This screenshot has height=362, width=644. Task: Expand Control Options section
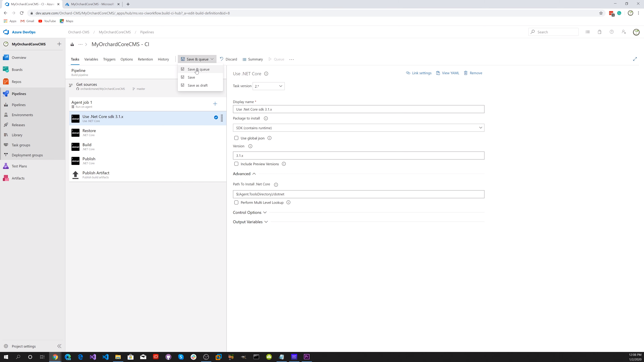250,212
